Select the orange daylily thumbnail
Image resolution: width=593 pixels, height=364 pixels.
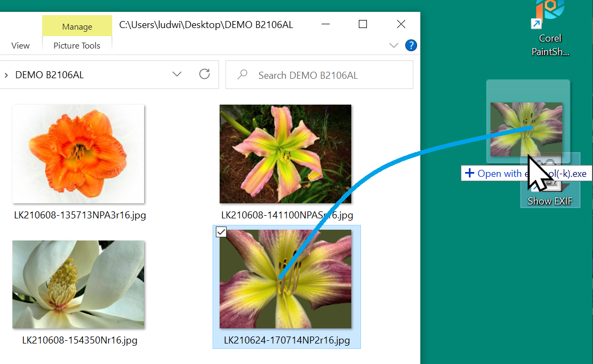[78, 154]
